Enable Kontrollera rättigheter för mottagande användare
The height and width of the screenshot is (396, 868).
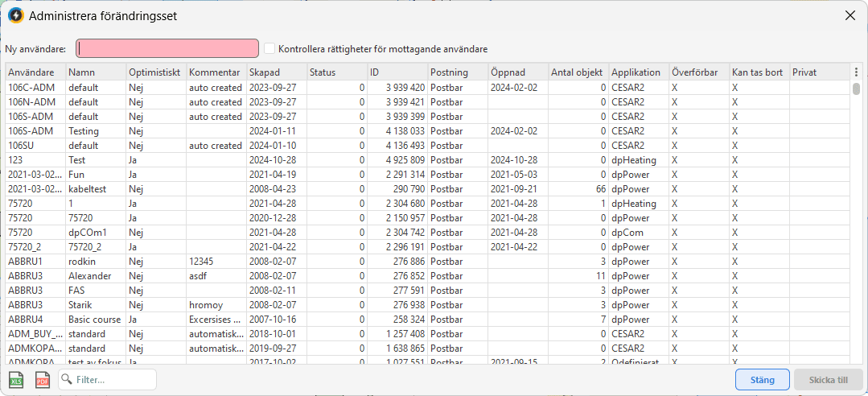click(x=270, y=49)
